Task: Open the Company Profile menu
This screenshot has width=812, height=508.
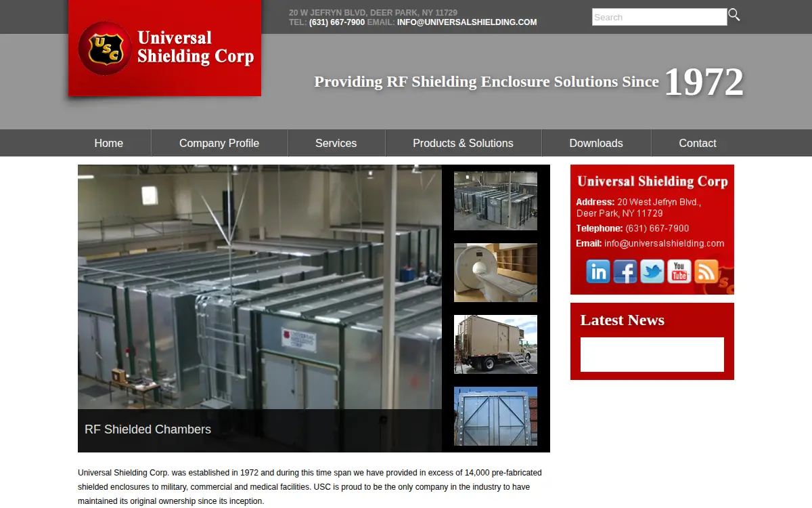Action: [x=219, y=143]
